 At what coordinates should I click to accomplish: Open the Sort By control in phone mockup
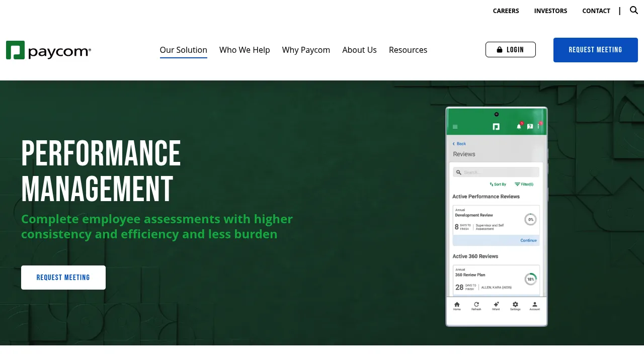pos(498,185)
